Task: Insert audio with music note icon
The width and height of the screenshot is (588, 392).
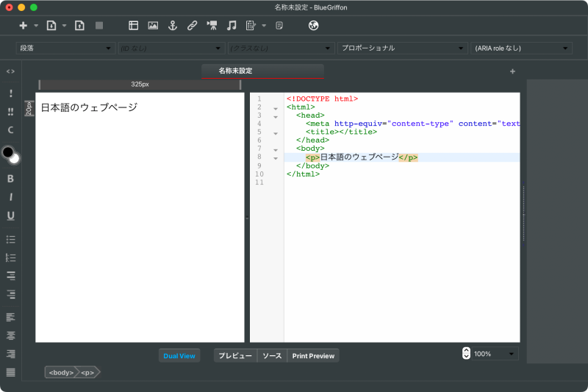Action: point(232,26)
